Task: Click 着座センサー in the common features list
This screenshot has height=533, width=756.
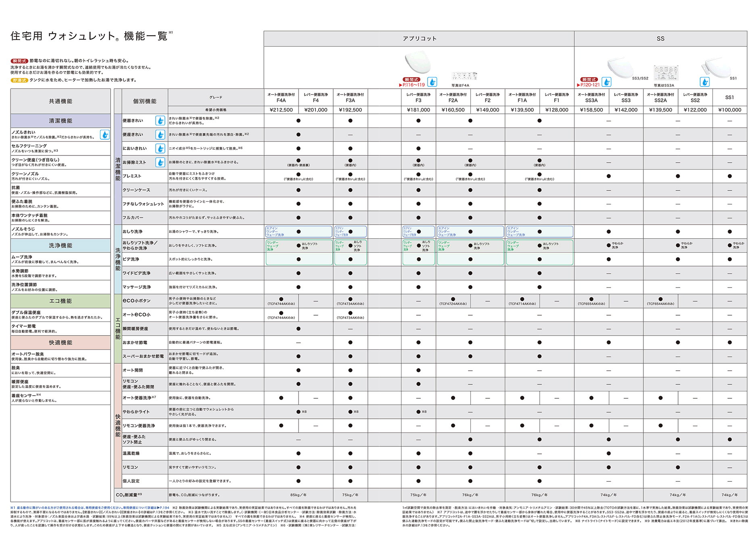Action: click(24, 396)
